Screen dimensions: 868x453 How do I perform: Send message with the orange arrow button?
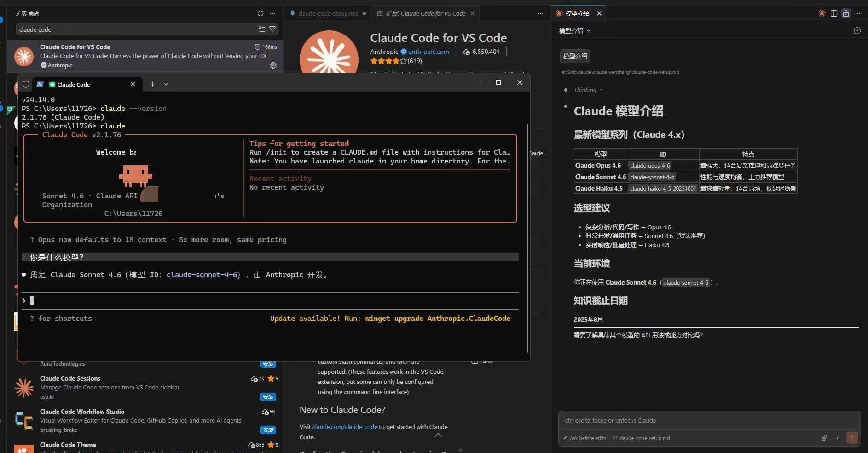tap(852, 438)
